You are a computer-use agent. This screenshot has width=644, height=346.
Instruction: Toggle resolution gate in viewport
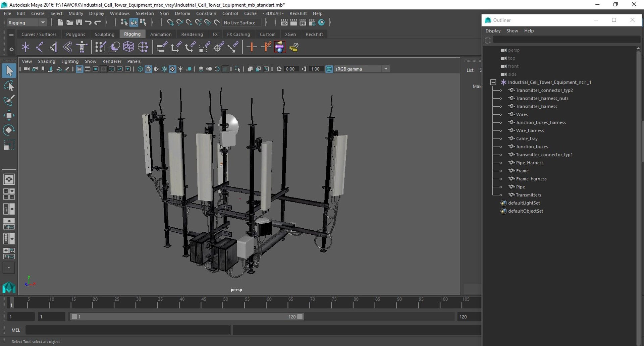(96, 69)
